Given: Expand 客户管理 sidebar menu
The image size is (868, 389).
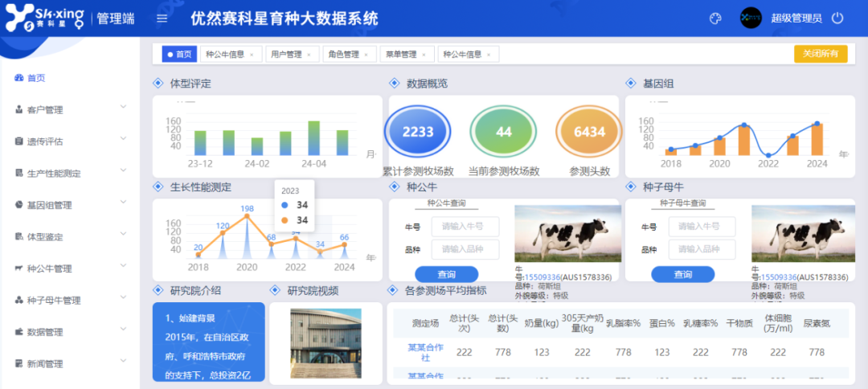Looking at the screenshot, I should tap(123, 109).
